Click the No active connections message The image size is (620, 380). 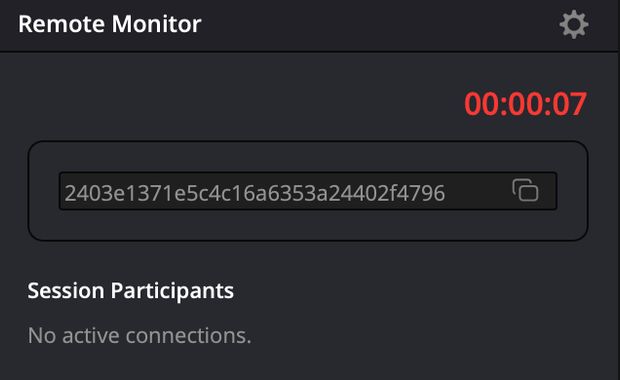click(140, 336)
